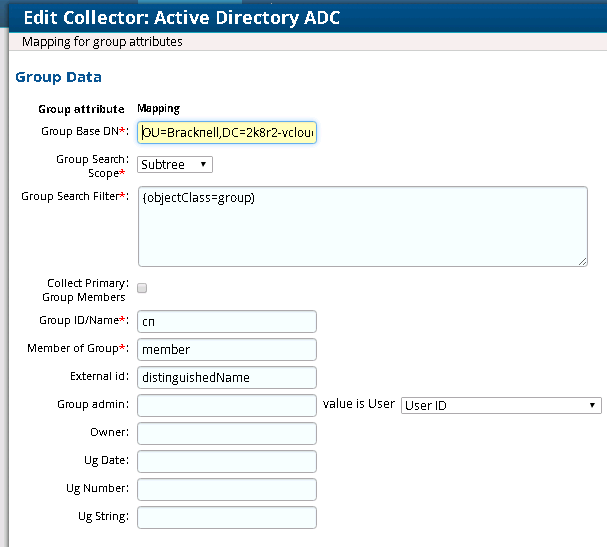Viewport: 607px width, 549px height.
Task: Click the empty Group admin field
Action: [227, 405]
